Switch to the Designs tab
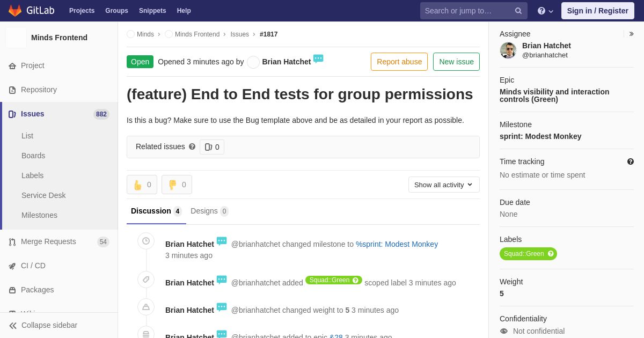This screenshot has width=644, height=338. coord(209,211)
